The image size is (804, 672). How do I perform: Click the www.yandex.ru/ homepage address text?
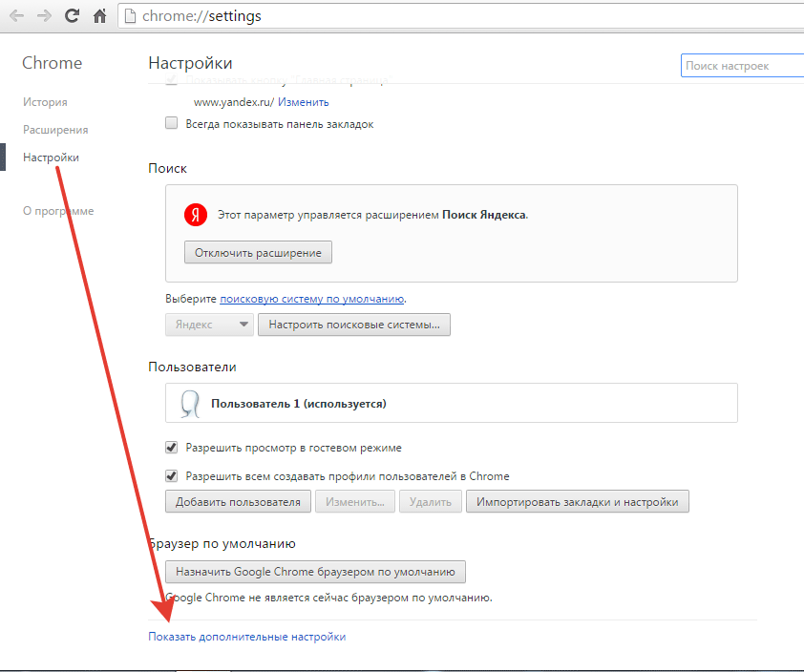coord(234,102)
